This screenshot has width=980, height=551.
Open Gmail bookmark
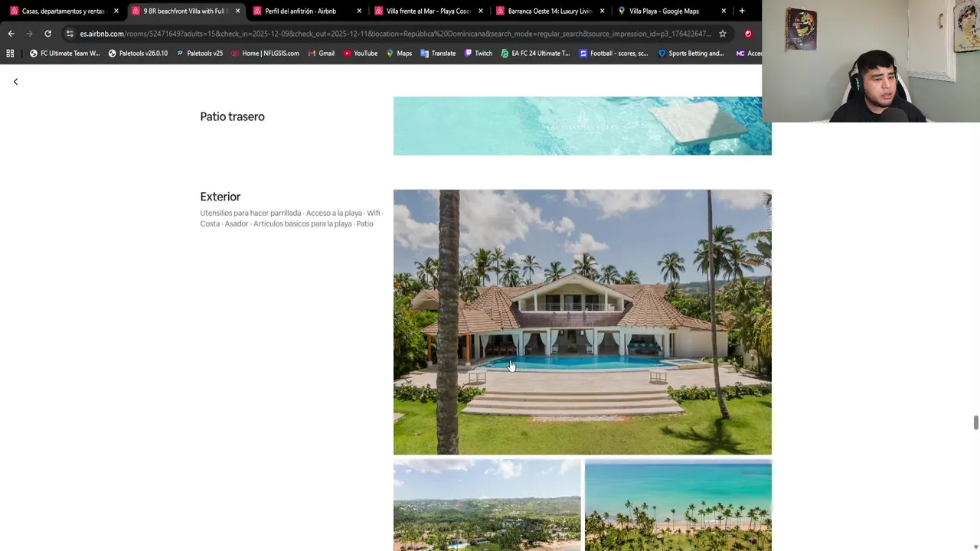[x=321, y=54]
